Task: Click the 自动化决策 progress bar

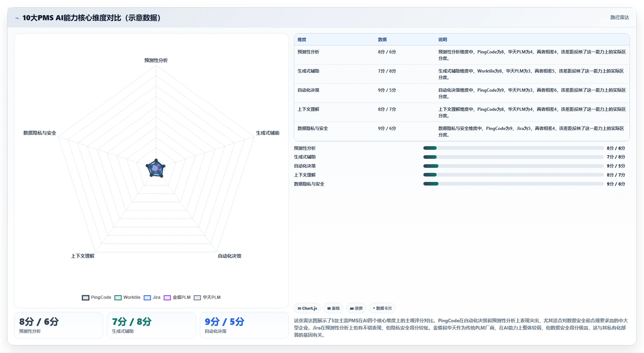Action: click(x=513, y=166)
